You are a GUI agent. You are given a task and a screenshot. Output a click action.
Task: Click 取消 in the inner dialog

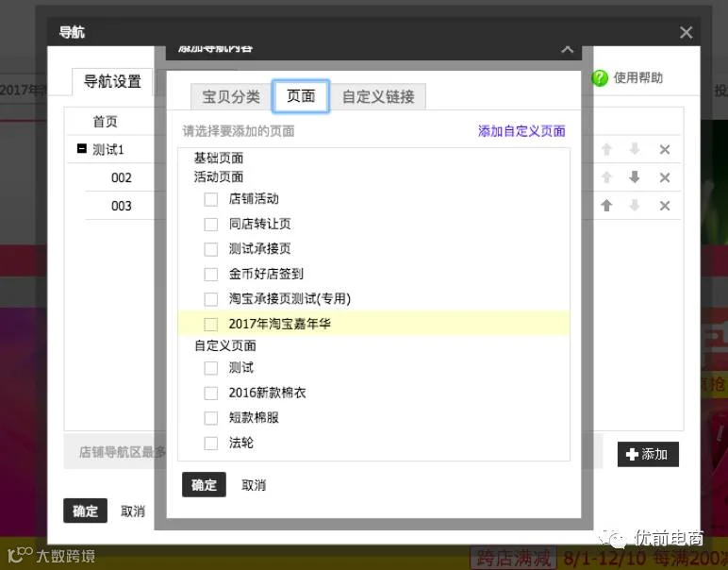pyautogui.click(x=254, y=485)
